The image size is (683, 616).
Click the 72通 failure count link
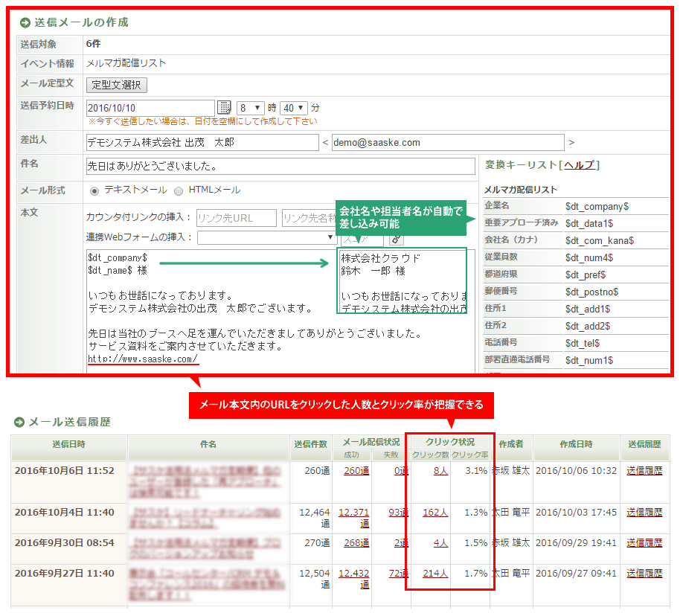pos(398,573)
